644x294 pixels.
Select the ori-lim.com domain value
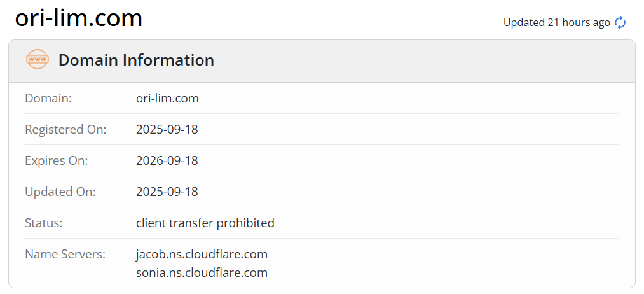(167, 99)
